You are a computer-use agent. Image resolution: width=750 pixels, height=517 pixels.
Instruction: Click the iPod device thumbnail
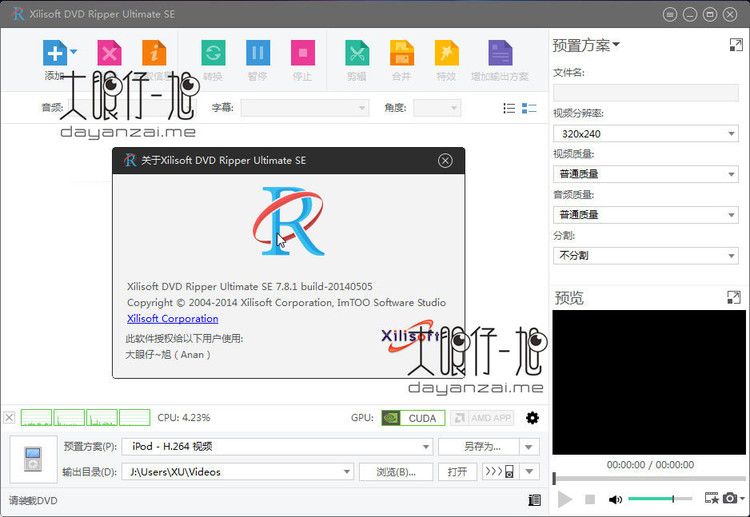point(33,459)
